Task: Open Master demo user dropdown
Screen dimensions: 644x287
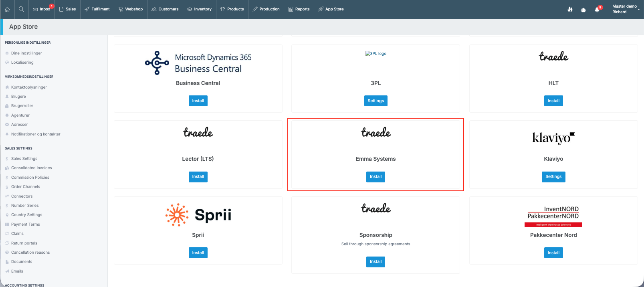Action: (626, 9)
